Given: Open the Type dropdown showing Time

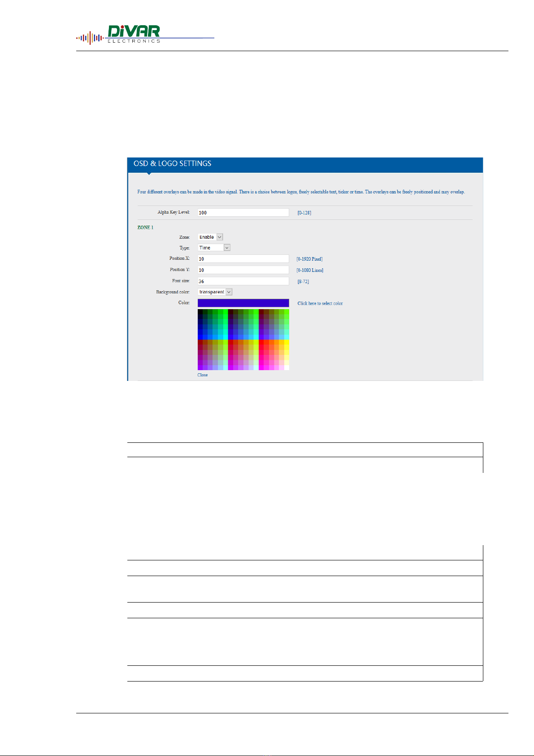Looking at the screenshot, I should tap(214, 248).
